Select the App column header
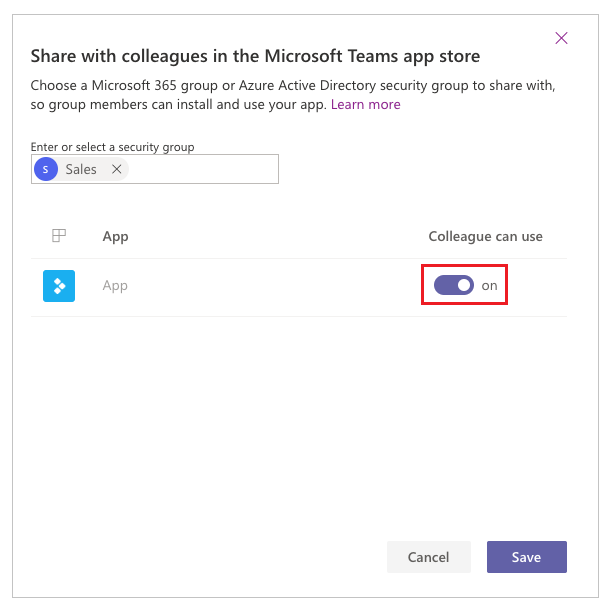 pyautogui.click(x=115, y=237)
